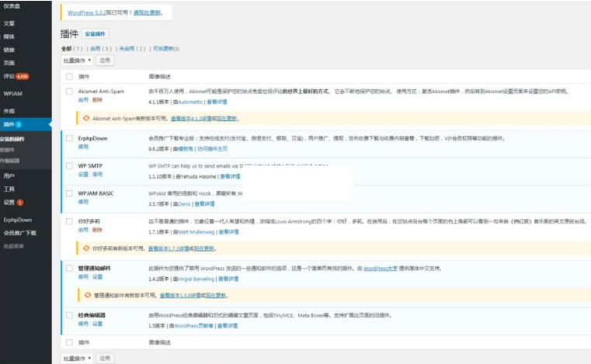Select 已安装的插件 in the sidebar submenu
Image resolution: width=591 pixels, height=364 pixels.
pos(12,139)
